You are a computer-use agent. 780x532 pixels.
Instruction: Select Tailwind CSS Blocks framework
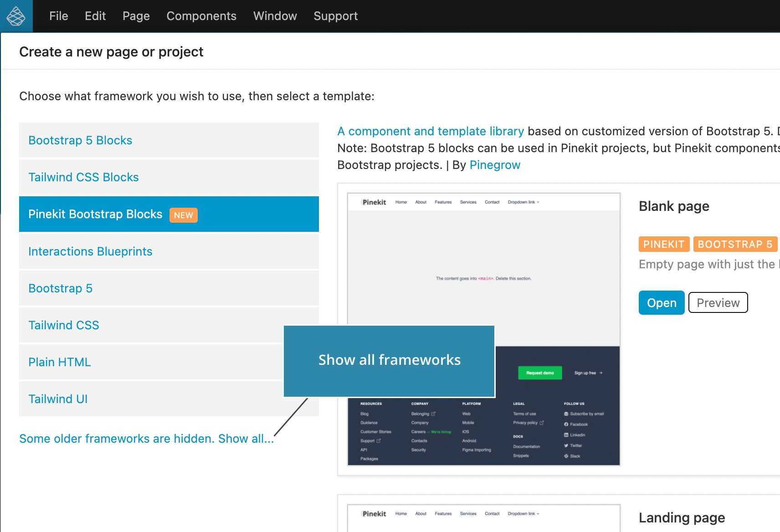click(x=169, y=177)
